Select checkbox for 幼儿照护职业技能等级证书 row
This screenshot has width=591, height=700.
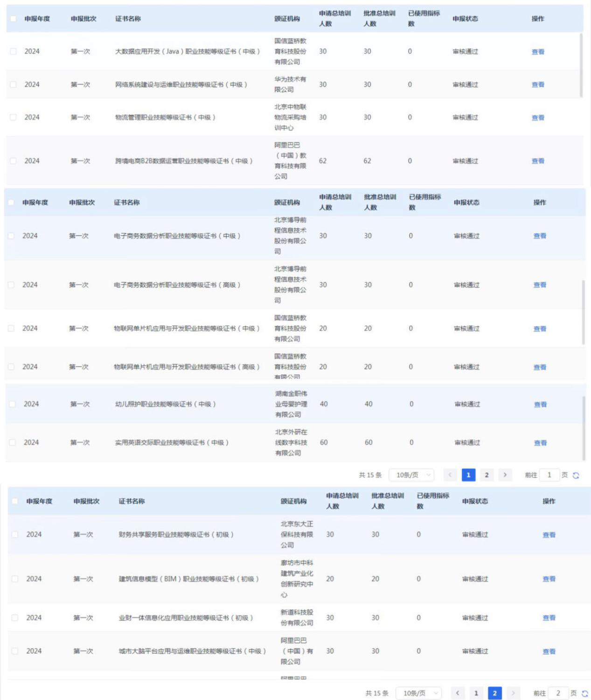pos(13,404)
